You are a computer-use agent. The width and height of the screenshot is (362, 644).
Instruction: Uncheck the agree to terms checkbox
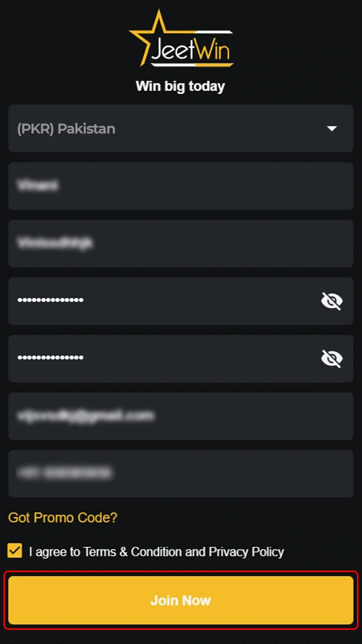pos(15,550)
